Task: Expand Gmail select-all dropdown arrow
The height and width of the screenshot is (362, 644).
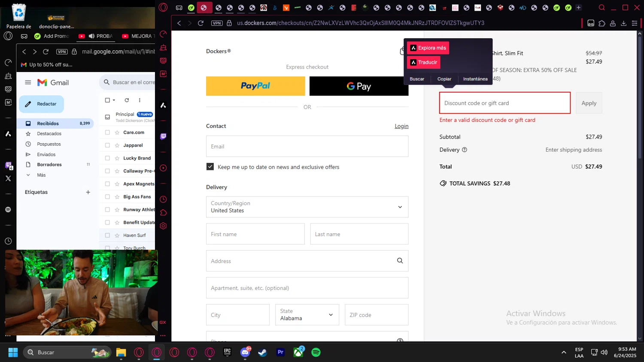Action: click(x=114, y=100)
